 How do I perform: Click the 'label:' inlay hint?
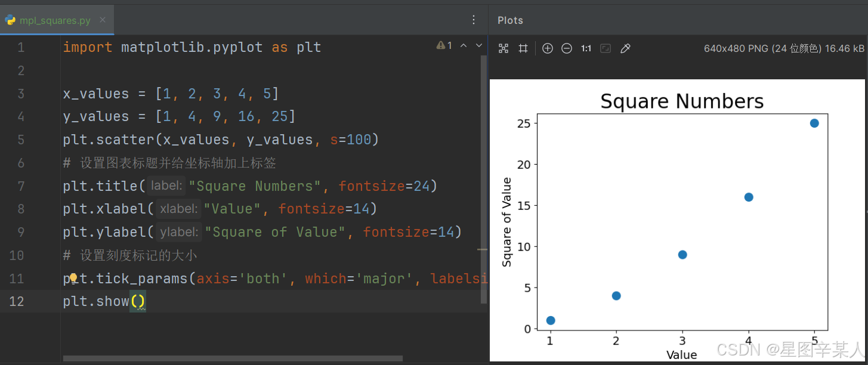click(x=166, y=185)
